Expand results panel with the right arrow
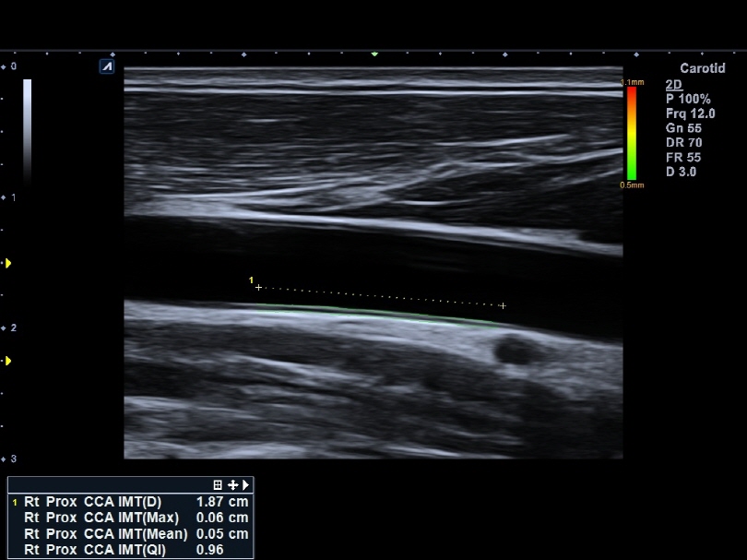 [246, 484]
